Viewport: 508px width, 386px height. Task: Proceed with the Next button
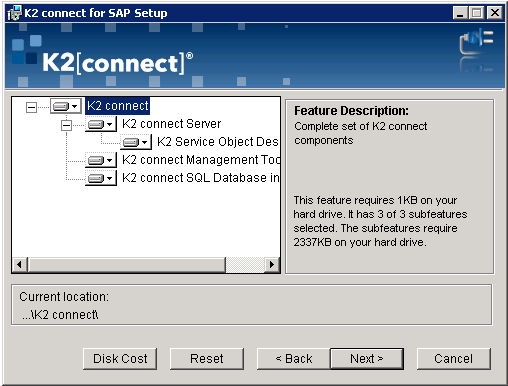[x=367, y=359]
